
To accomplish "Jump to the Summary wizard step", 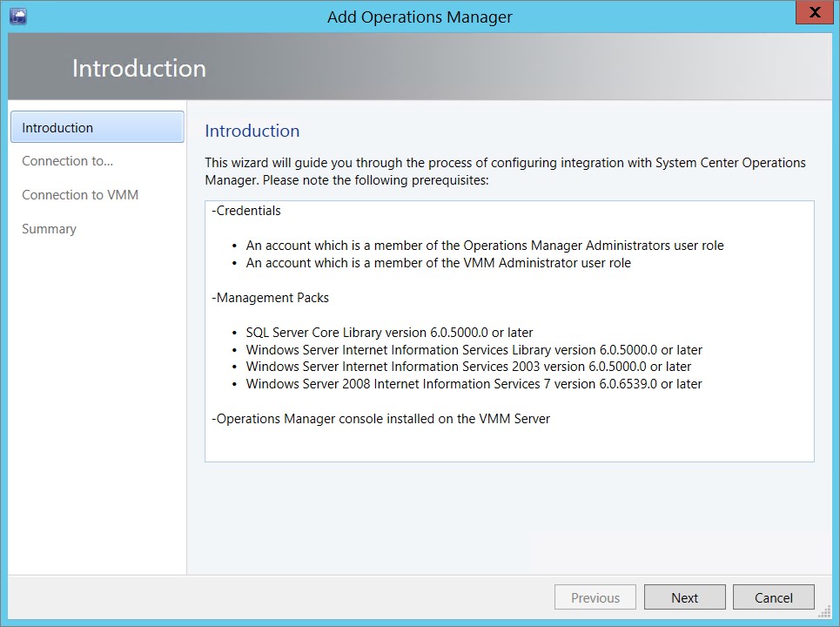I will click(x=49, y=229).
